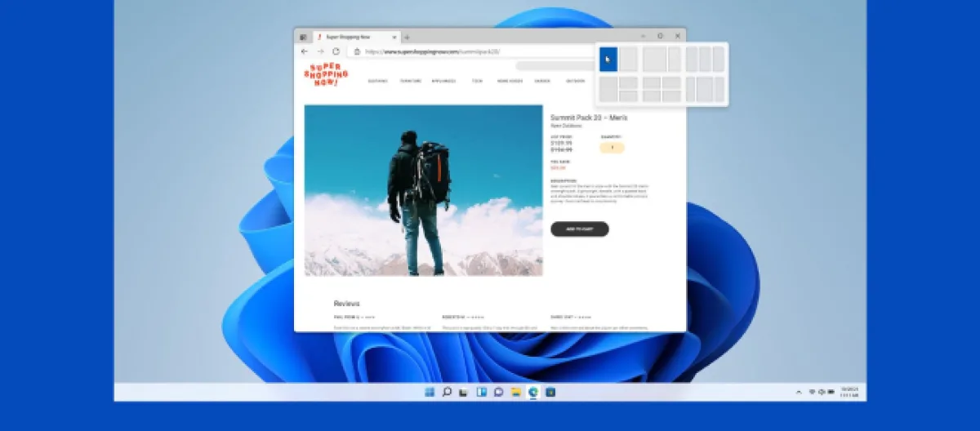980x431 pixels.
Task: Open the Tech menu category
Action: point(477,81)
